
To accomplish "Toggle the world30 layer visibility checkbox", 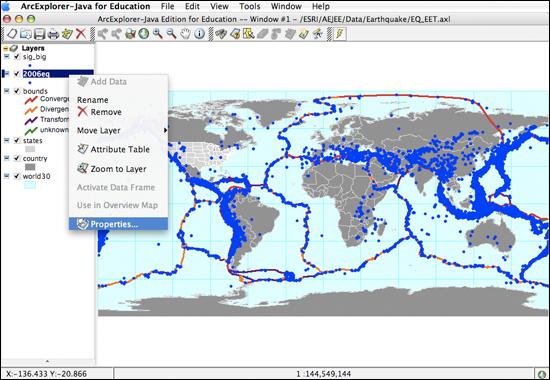I will 16,176.
